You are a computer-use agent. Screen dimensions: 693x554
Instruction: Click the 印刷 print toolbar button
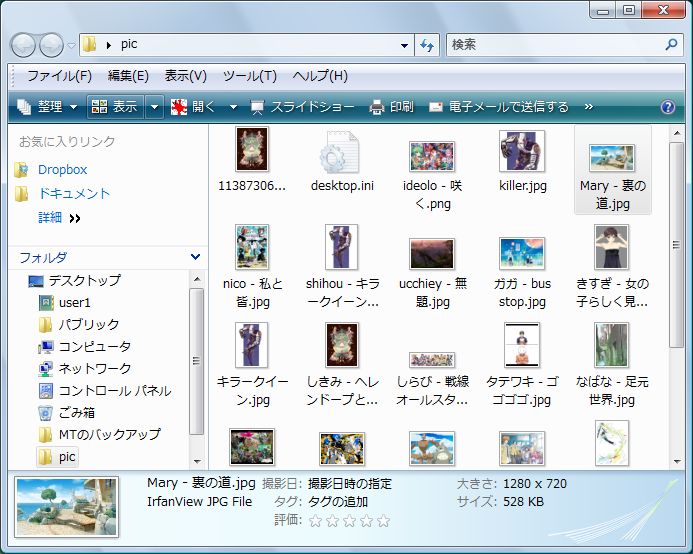tap(392, 107)
